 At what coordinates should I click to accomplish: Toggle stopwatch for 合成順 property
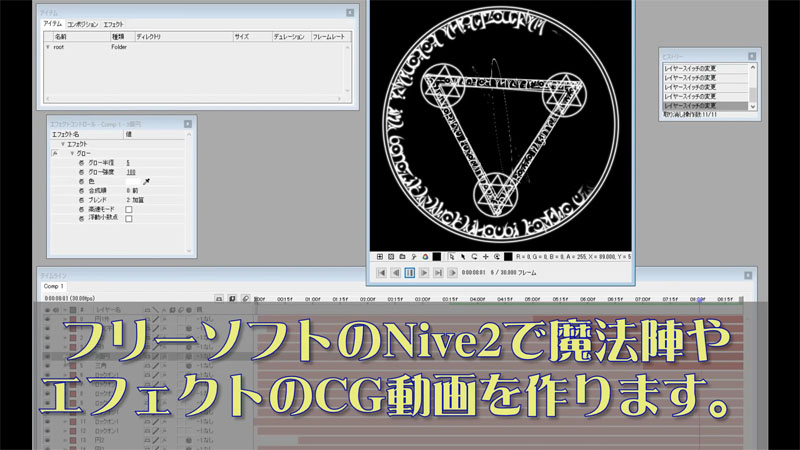click(x=81, y=190)
